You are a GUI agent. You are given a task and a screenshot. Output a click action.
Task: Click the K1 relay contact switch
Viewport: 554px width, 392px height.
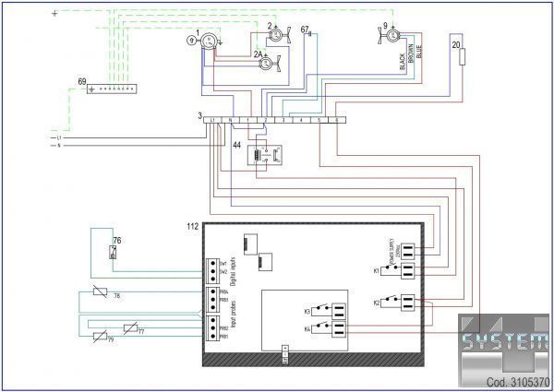[392, 271]
